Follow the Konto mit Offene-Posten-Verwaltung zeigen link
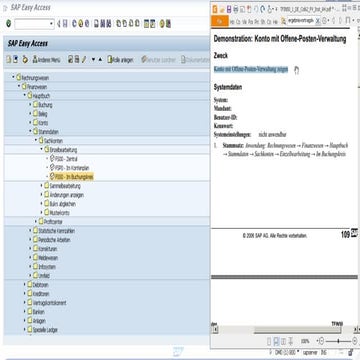The height and width of the screenshot is (360, 360). point(251,69)
